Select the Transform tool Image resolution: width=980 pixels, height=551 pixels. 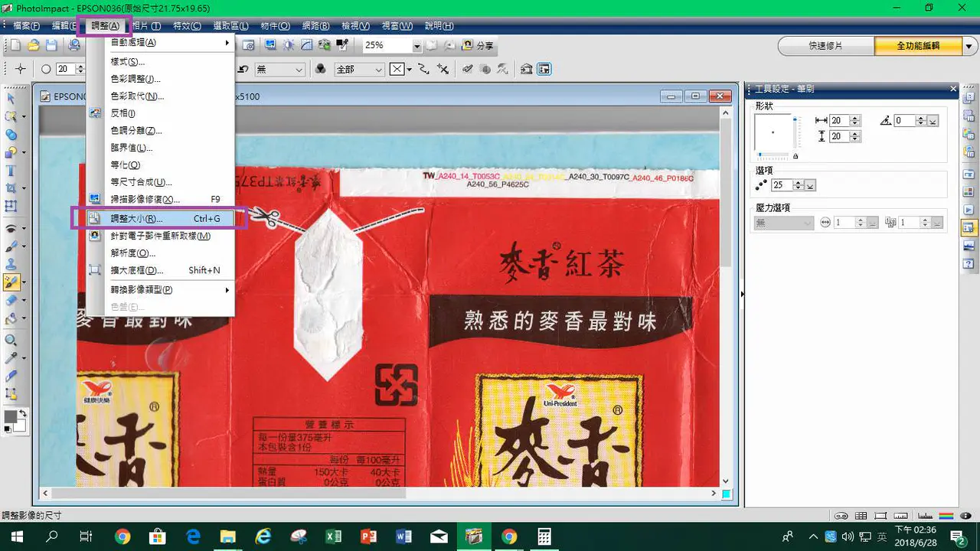(11, 205)
